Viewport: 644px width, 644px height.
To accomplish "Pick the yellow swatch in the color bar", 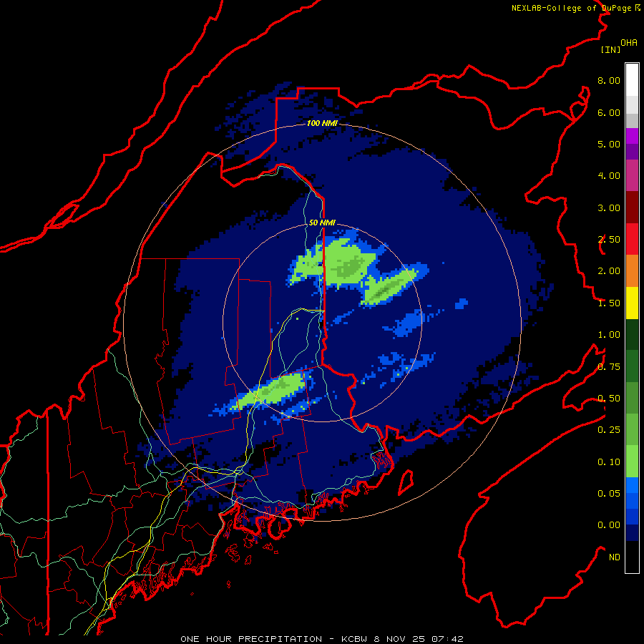I will pyautogui.click(x=632, y=303).
